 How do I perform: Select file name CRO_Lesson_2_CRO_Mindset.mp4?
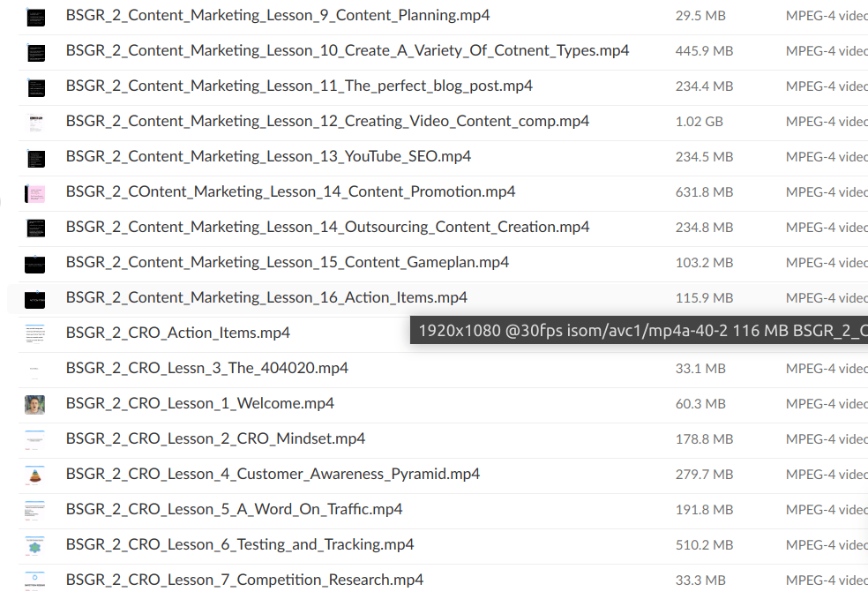[x=215, y=438]
